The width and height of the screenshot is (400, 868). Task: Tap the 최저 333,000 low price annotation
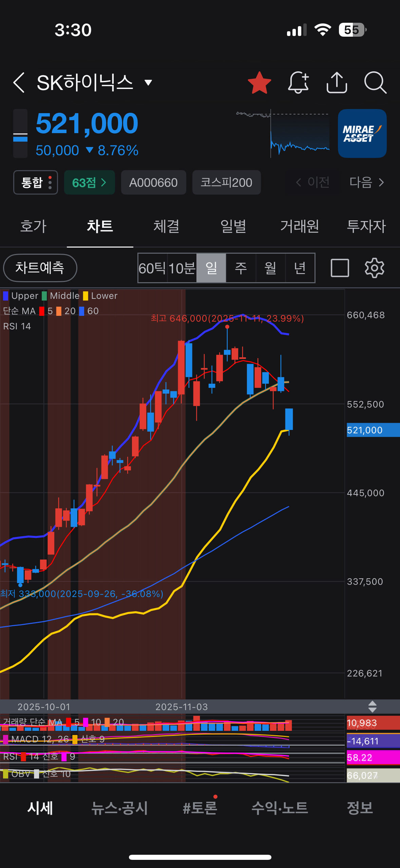click(82, 594)
